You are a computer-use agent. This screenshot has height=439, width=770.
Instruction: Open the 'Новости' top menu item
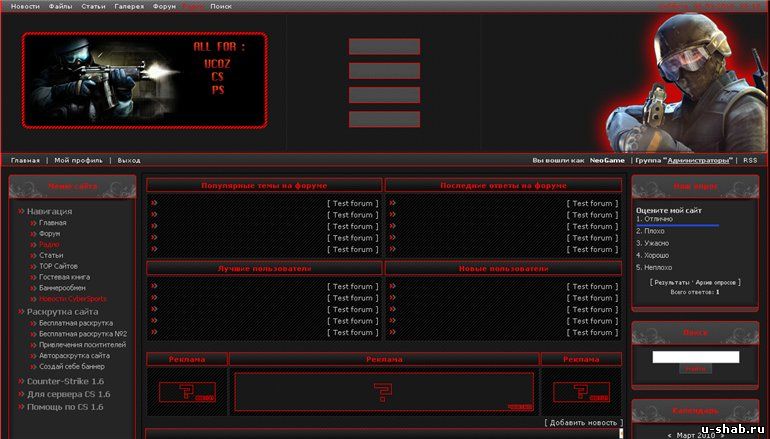pyautogui.click(x=25, y=7)
